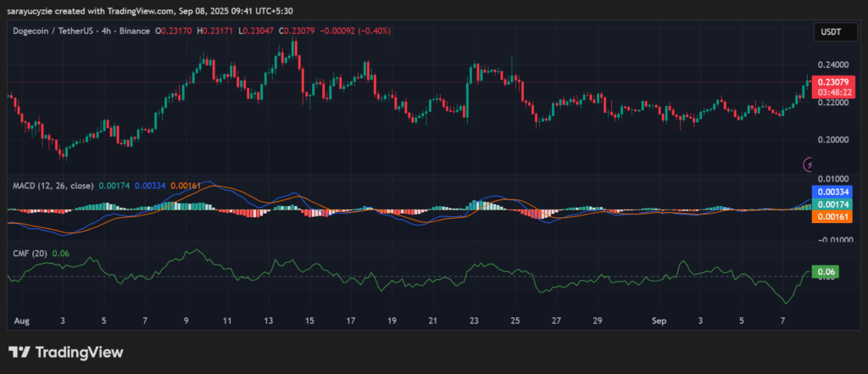Click the 13 date label on time axis
Viewport: 868px width, 374px height.
point(268,322)
